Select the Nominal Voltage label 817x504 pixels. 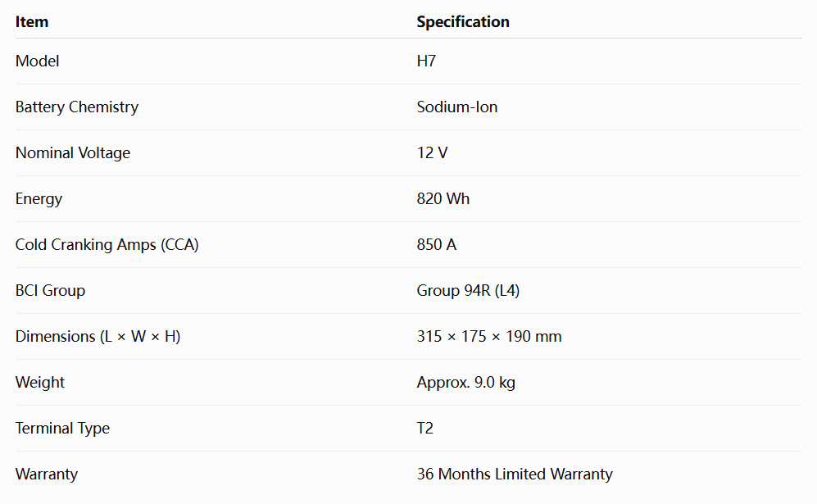pos(72,152)
